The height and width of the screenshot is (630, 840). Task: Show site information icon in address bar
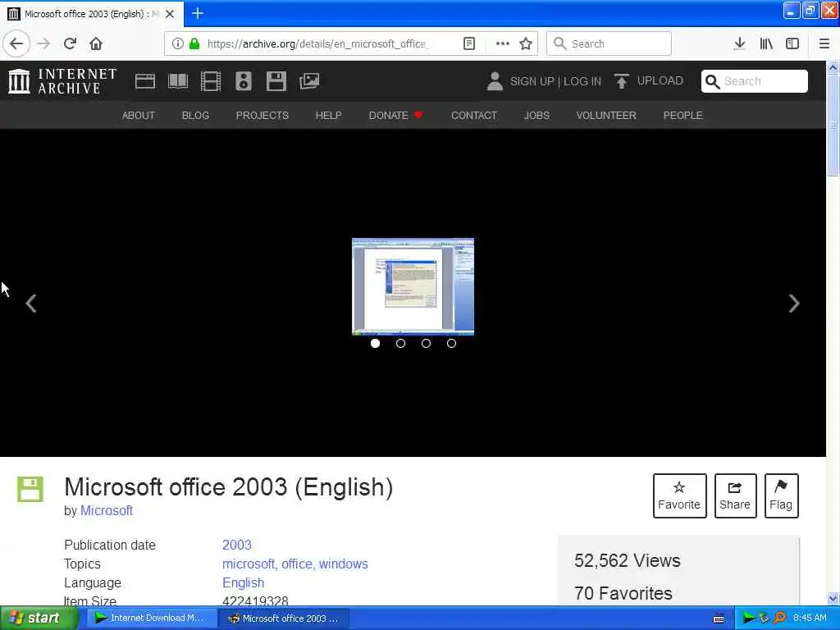pyautogui.click(x=177, y=44)
